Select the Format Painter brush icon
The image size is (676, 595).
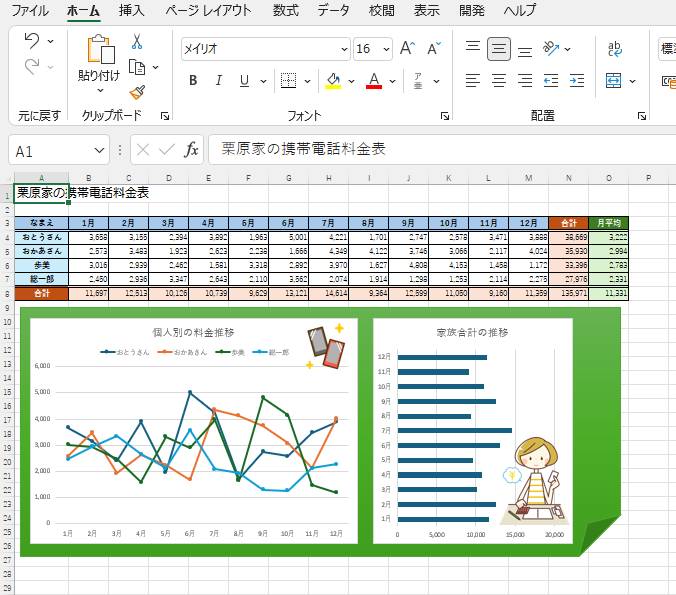click(137, 91)
